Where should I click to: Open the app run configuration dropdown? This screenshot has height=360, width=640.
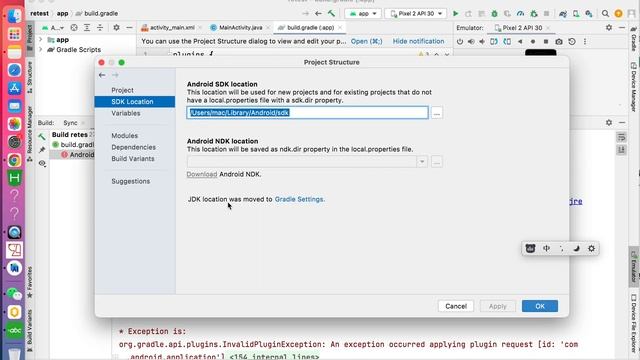coord(363,13)
